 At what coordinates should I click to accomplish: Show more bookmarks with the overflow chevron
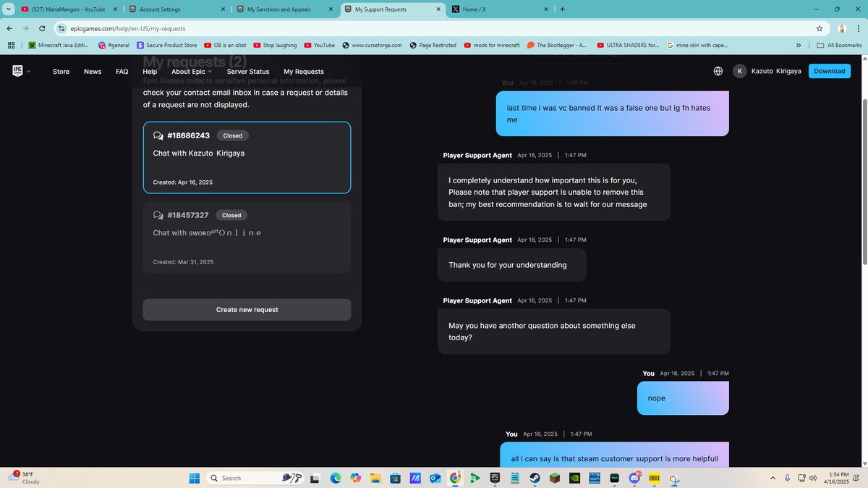(799, 45)
